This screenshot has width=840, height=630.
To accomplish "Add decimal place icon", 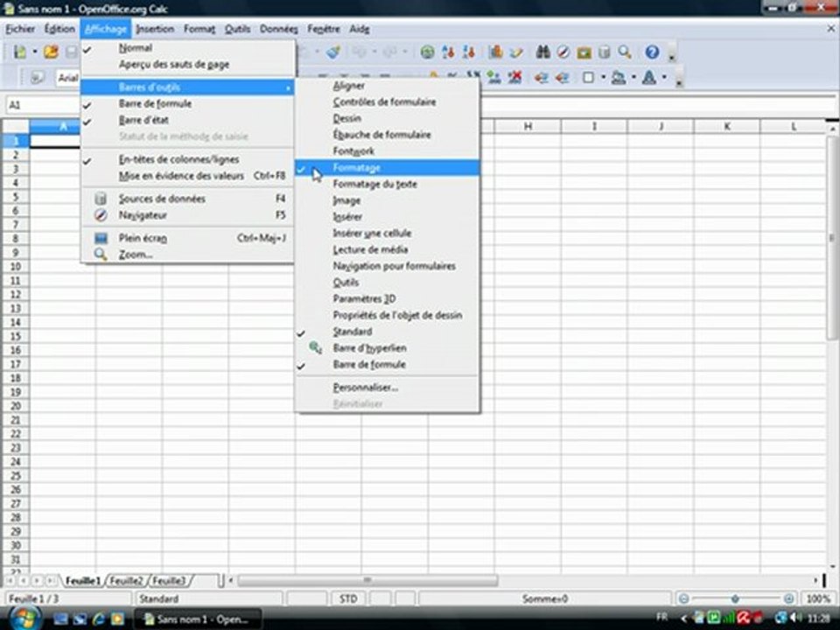I will (x=493, y=78).
